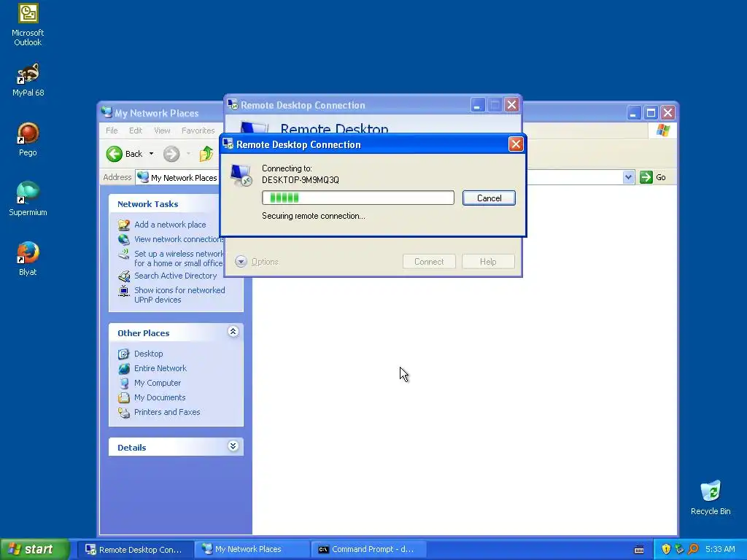Expand Options in Remote Desktop Connection
747x560 pixels.
257,262
